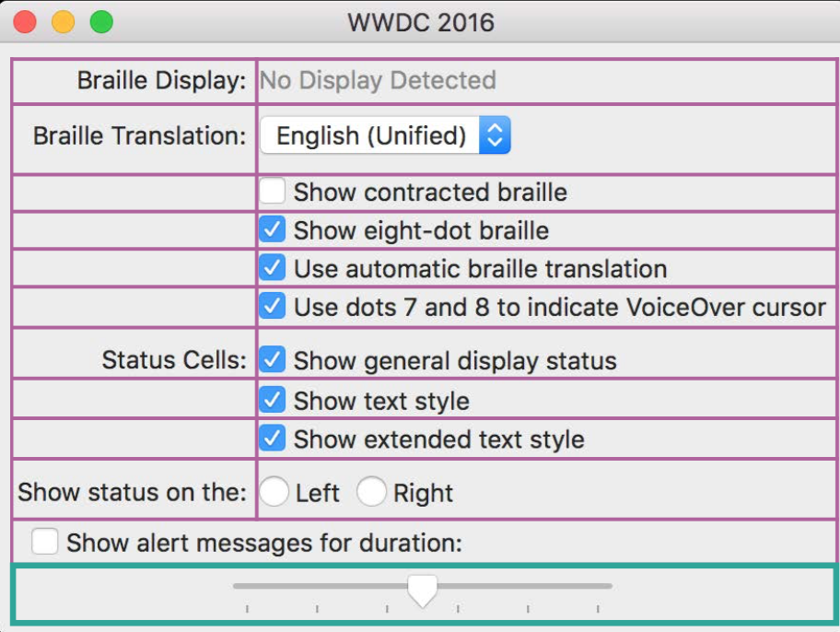
Task: Open the Braille Translation English (Unified) dropdown
Action: coord(385,135)
